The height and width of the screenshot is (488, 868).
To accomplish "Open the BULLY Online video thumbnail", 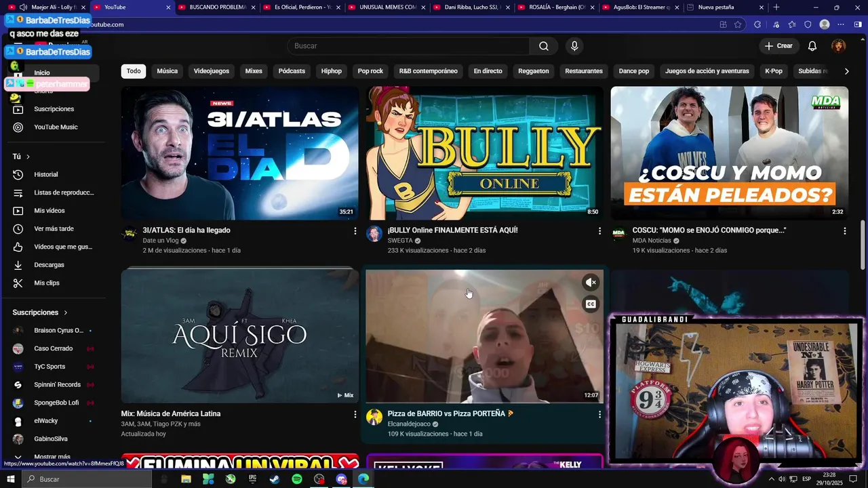I will coord(485,153).
